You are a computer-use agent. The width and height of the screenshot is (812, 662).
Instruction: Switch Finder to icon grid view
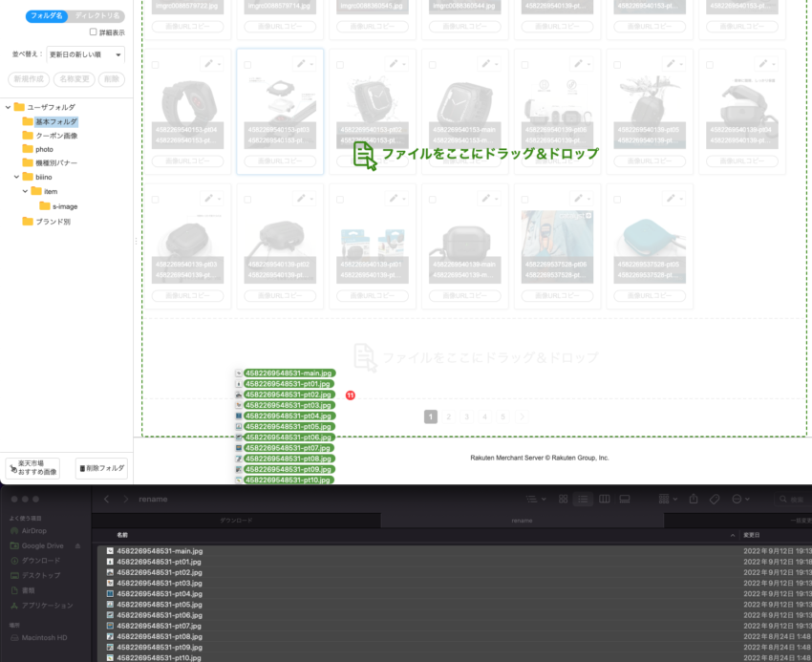[x=563, y=500]
